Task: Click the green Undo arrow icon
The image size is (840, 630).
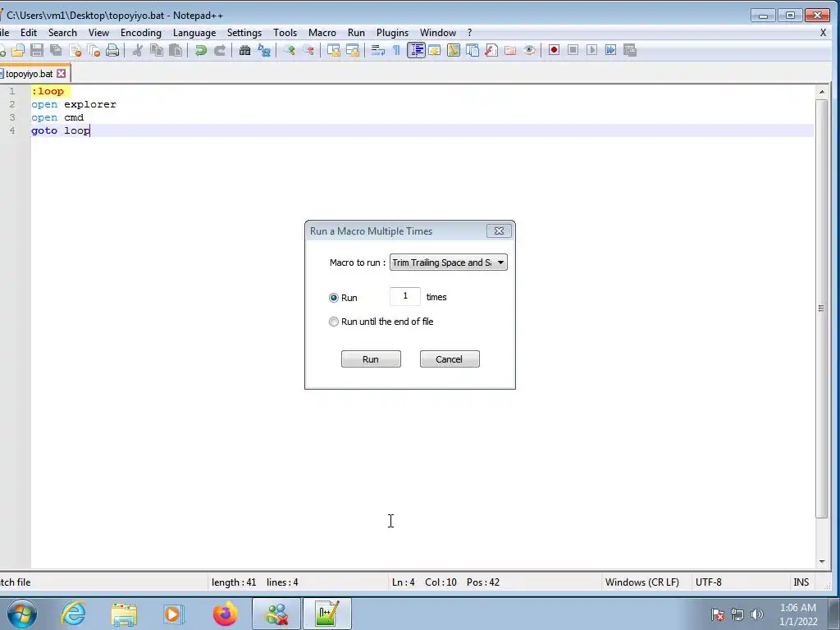Action: tap(201, 50)
